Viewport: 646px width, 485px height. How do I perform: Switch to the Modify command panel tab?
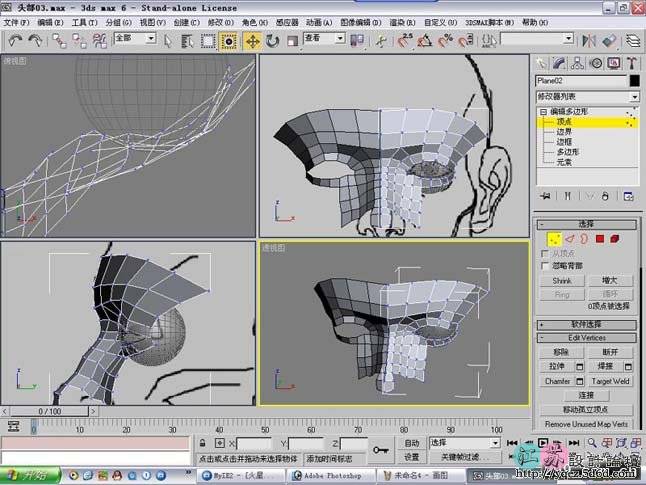(x=559, y=63)
